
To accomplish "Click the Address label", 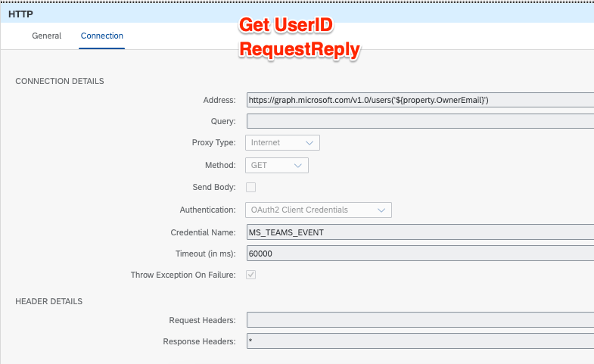I will click(x=219, y=100).
